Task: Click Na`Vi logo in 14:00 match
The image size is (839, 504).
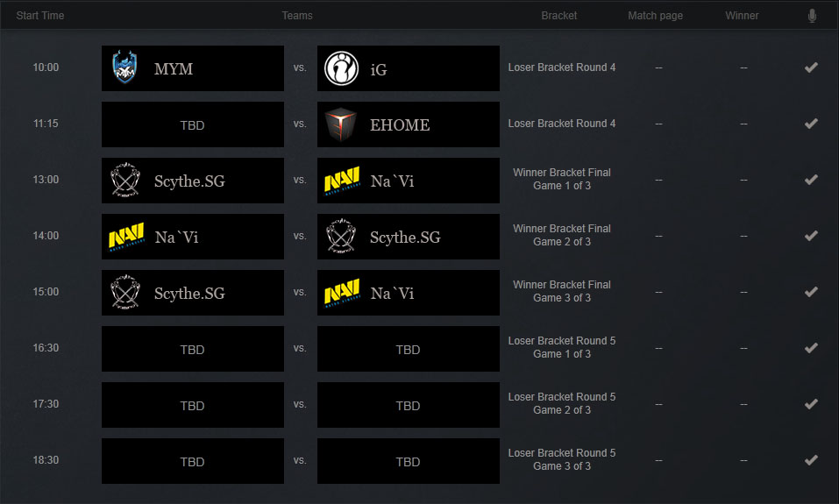Action: pyautogui.click(x=126, y=237)
